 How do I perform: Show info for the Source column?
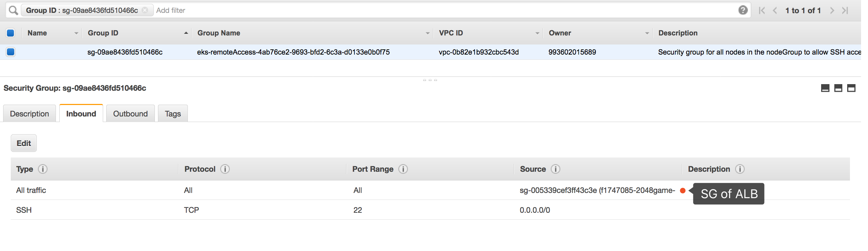point(556,169)
